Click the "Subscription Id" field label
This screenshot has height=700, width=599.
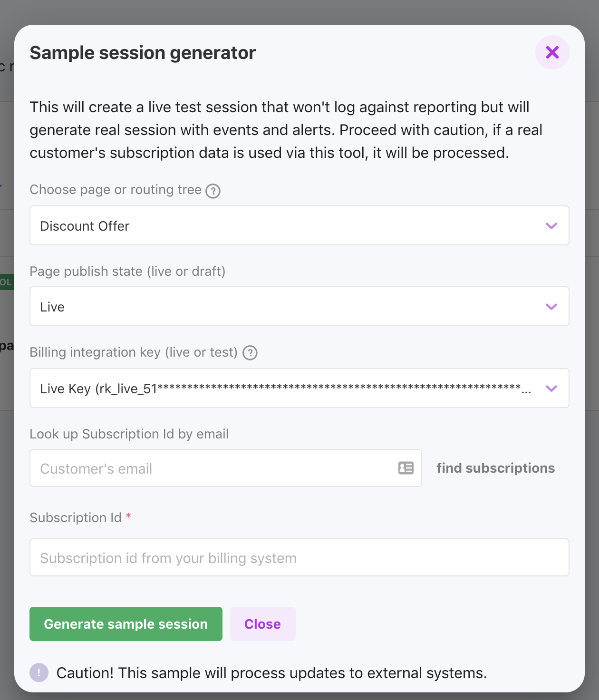tap(76, 517)
